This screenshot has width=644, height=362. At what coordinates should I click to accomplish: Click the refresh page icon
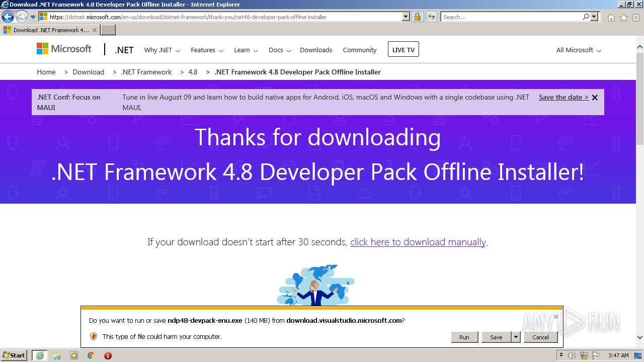(431, 17)
